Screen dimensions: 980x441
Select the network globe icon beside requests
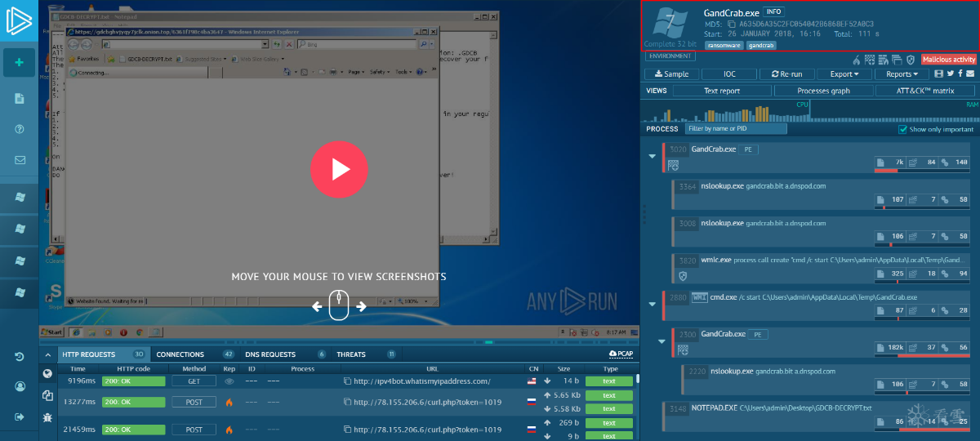click(x=47, y=374)
